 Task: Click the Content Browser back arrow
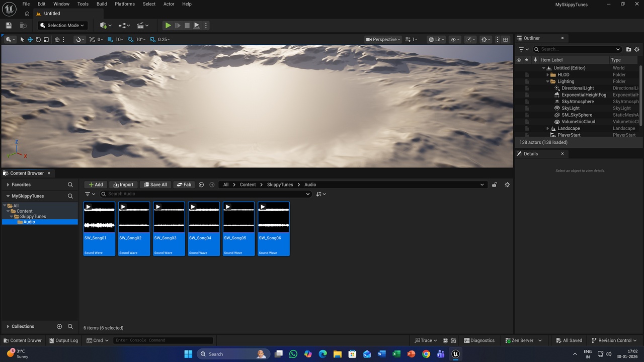point(201,185)
